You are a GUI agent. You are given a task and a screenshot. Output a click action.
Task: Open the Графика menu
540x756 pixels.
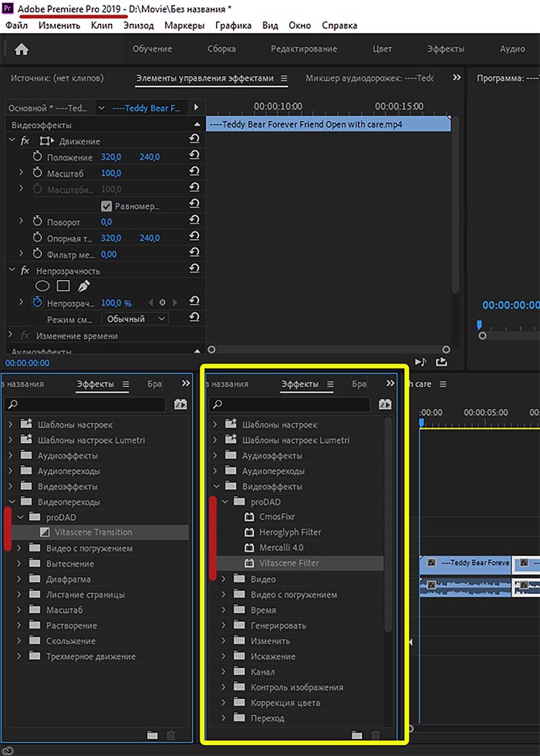[x=233, y=25]
